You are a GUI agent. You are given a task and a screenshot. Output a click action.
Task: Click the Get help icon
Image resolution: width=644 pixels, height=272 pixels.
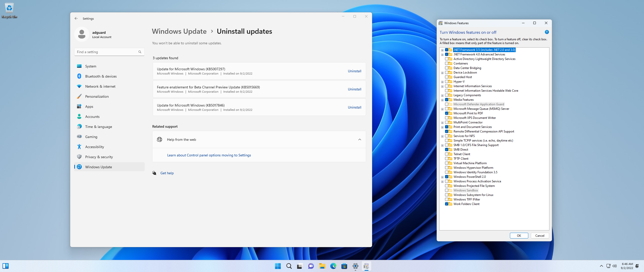(154, 173)
